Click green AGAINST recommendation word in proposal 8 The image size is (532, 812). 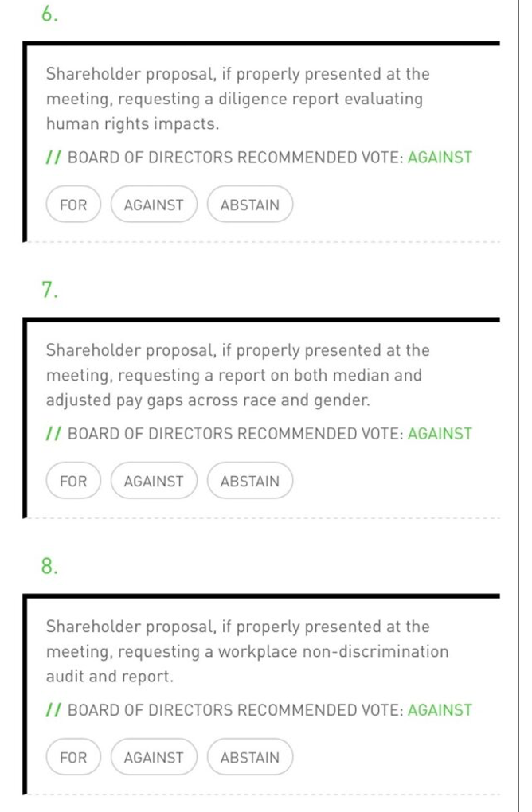(x=440, y=710)
